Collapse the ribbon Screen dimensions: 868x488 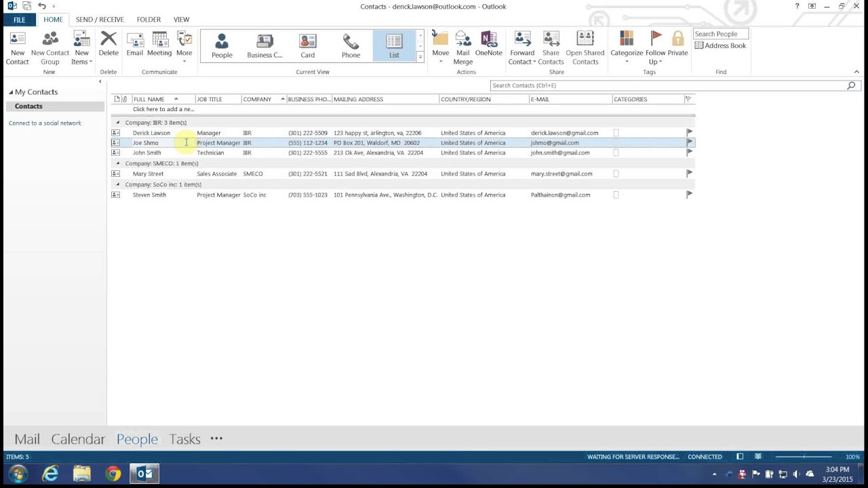tap(856, 72)
